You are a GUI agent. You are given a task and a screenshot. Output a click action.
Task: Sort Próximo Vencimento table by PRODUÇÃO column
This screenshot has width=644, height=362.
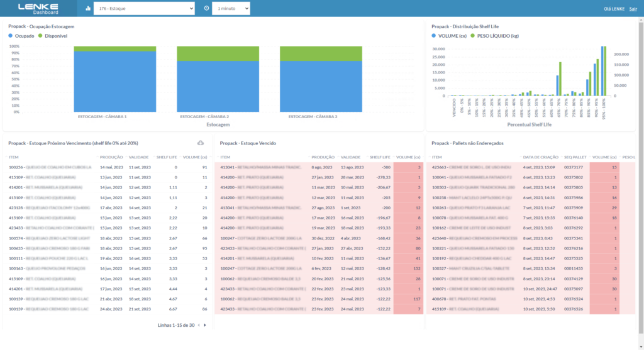(111, 157)
